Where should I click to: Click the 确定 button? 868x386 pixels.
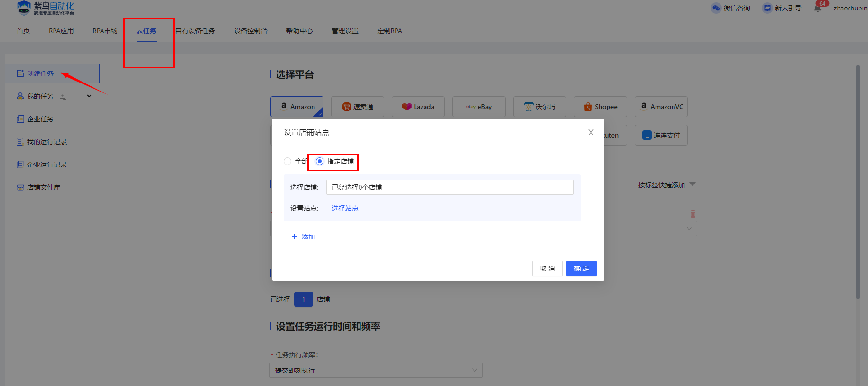coord(582,268)
